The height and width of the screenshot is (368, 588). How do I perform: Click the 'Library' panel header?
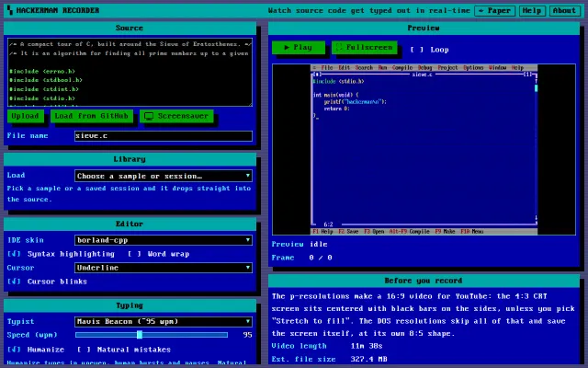click(x=130, y=159)
